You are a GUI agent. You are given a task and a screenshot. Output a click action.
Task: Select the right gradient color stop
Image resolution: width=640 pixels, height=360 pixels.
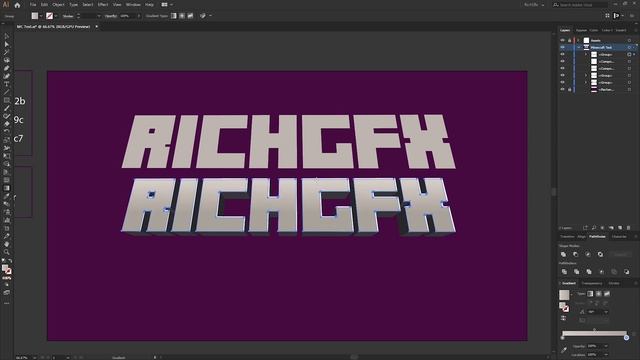click(626, 338)
